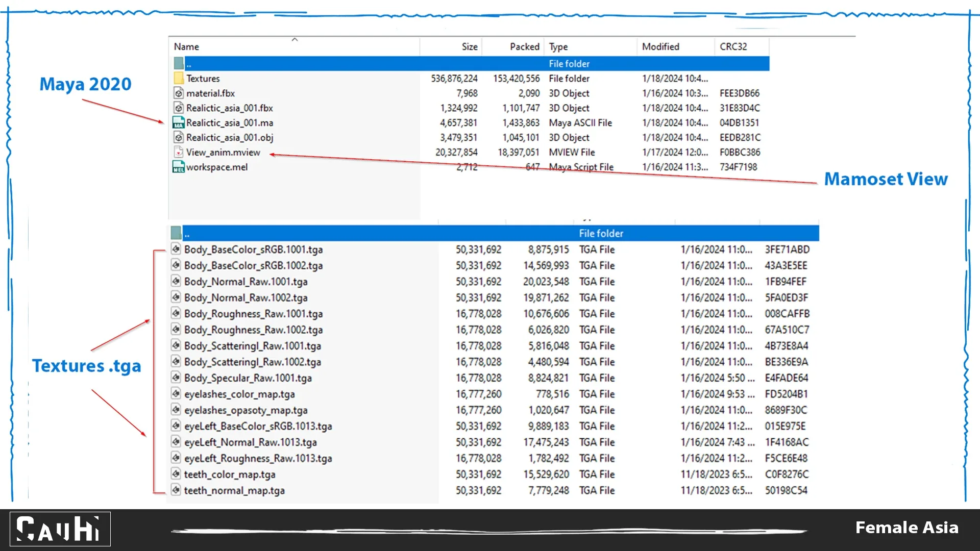
Task: Select the Body_Normal_Raw.1002.tga file name
Action: [246, 297]
